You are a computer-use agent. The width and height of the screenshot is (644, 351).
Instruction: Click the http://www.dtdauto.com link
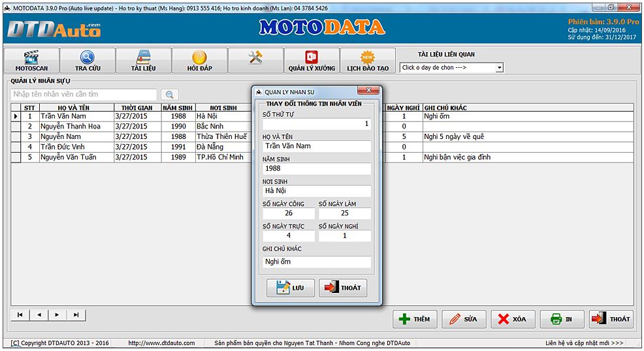161,343
